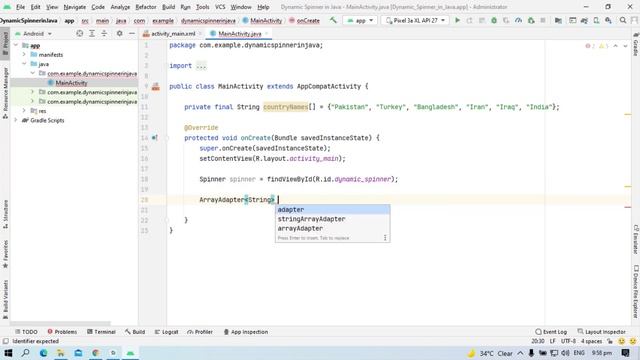The image size is (640, 360).
Task: Open the Logcat tool window
Action: point(167,332)
